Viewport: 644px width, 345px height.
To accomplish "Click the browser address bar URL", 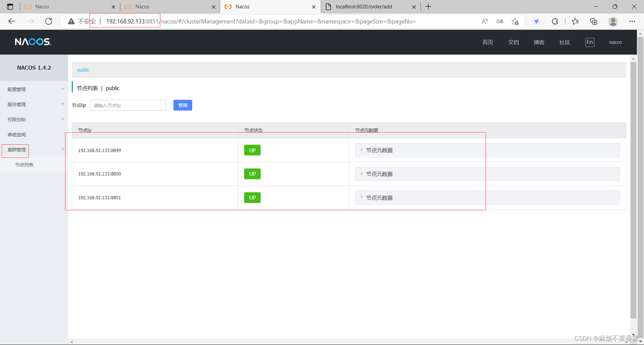I will [x=261, y=21].
